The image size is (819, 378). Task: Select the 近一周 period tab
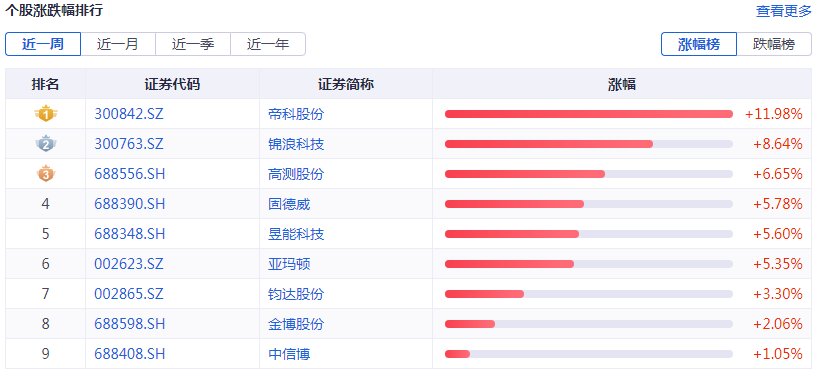pyautogui.click(x=43, y=44)
